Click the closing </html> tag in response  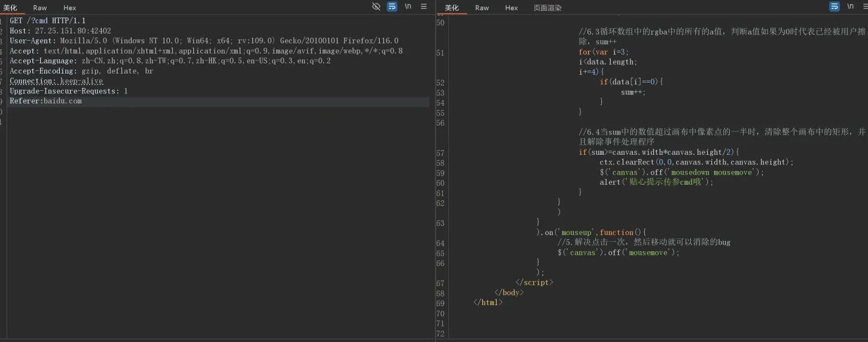coord(488,303)
